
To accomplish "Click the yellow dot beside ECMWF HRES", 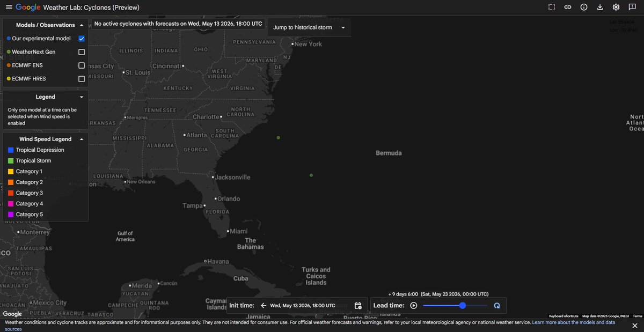I will [9, 79].
